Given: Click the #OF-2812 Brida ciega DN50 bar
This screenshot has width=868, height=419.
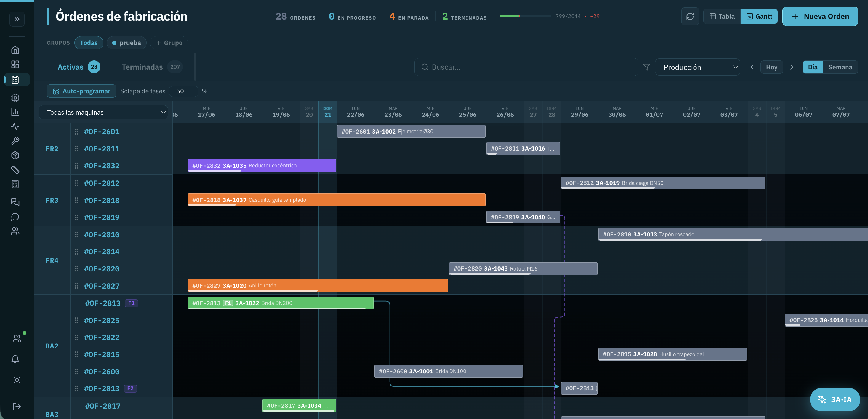Looking at the screenshot, I should click(663, 183).
